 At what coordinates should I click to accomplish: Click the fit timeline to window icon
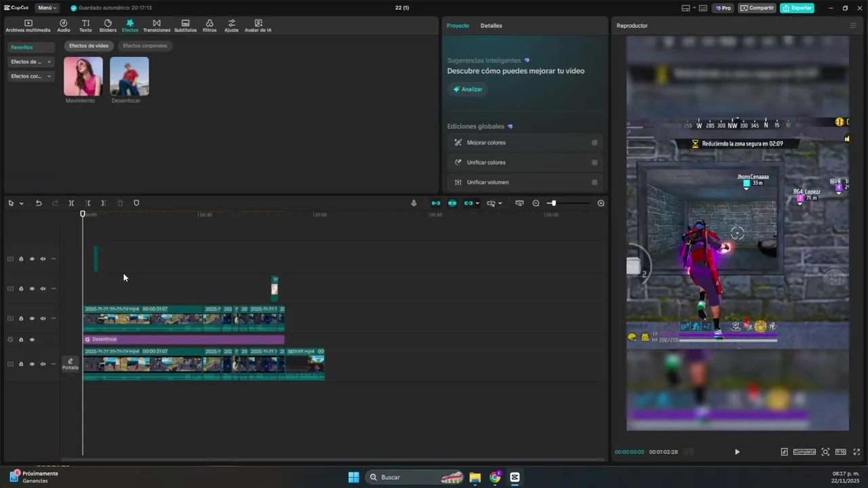519,203
